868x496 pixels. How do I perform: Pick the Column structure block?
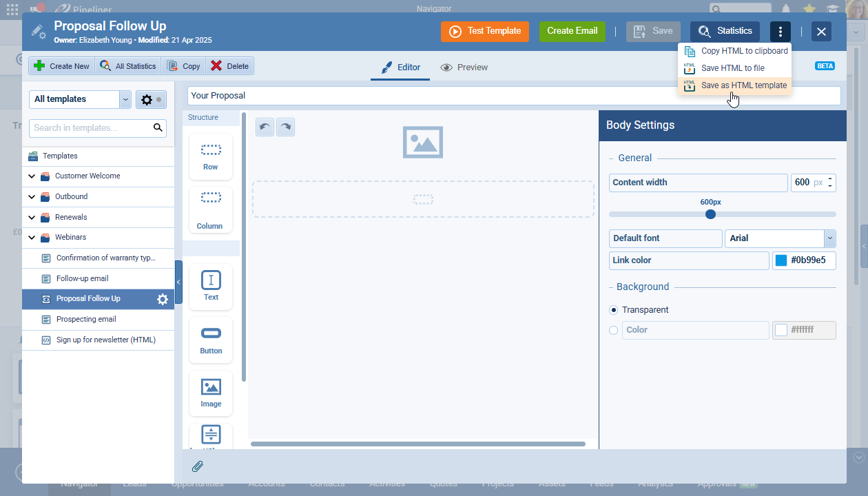[210, 209]
